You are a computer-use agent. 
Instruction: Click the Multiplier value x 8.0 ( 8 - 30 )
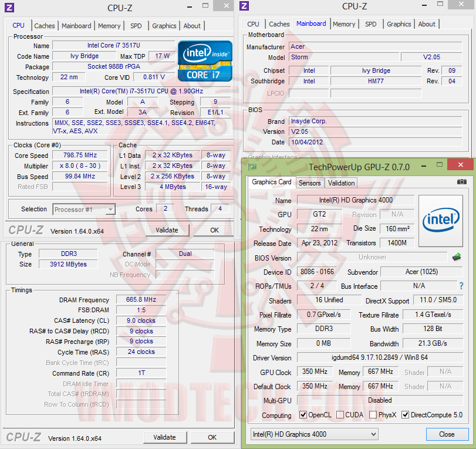click(x=80, y=166)
